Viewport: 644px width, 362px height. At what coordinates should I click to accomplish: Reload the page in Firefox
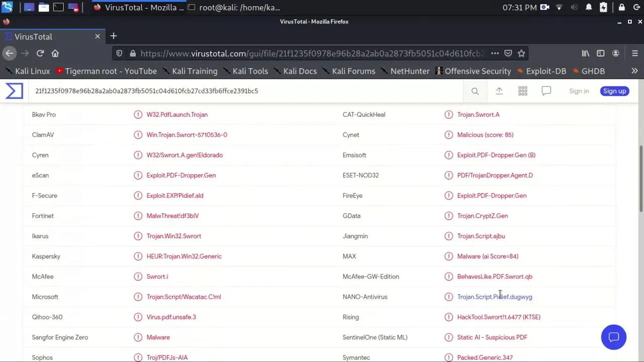[x=40, y=53]
